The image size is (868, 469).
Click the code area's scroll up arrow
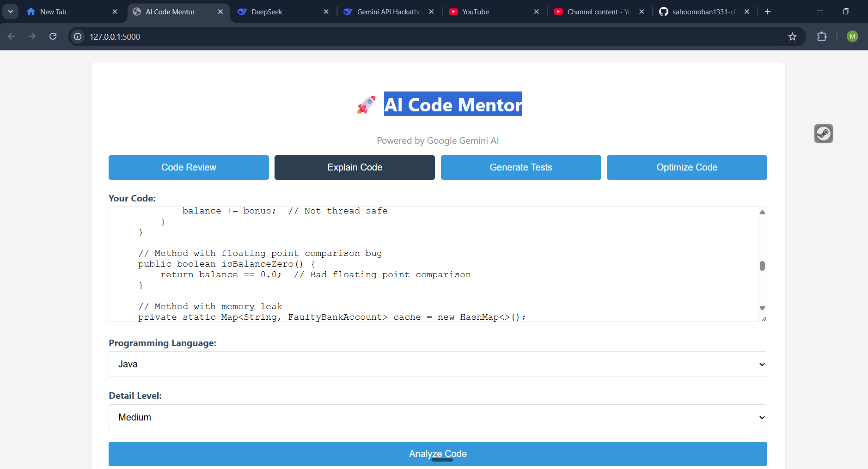click(x=762, y=212)
